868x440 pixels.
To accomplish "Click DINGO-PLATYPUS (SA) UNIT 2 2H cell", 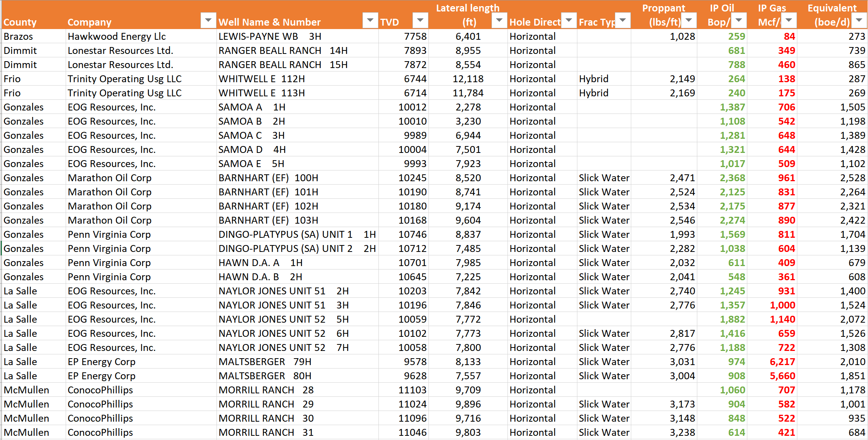I will (x=298, y=248).
